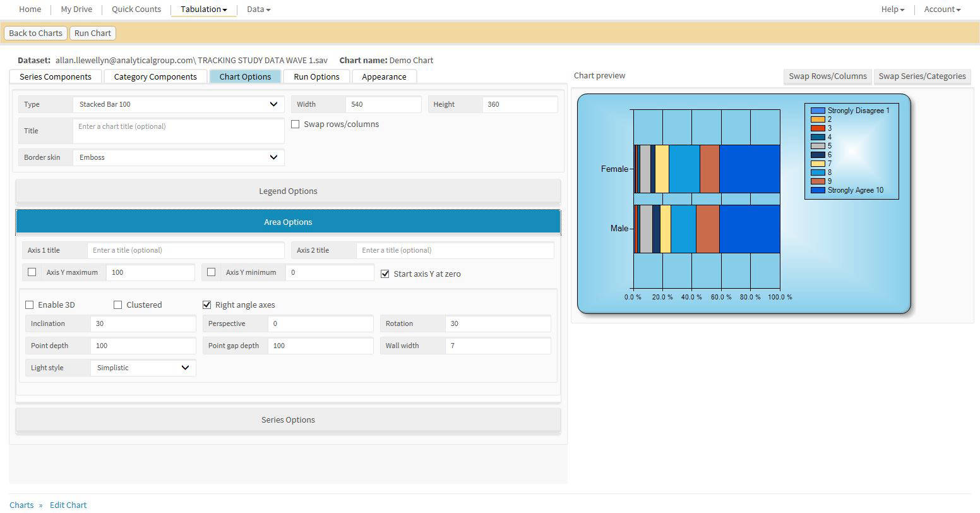The image size is (980, 513).
Task: Expand the Series Options section
Action: click(288, 419)
